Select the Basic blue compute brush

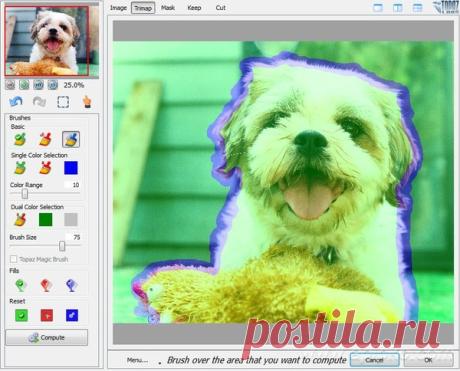click(71, 139)
